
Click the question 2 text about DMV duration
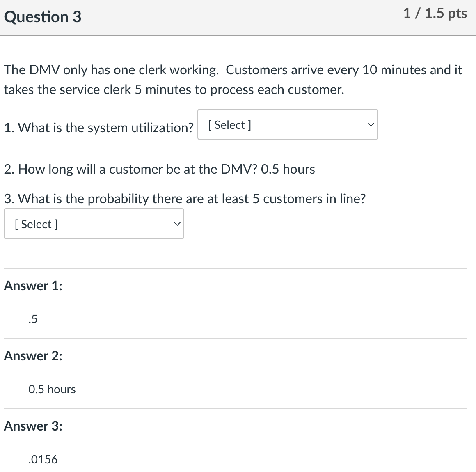[159, 169]
